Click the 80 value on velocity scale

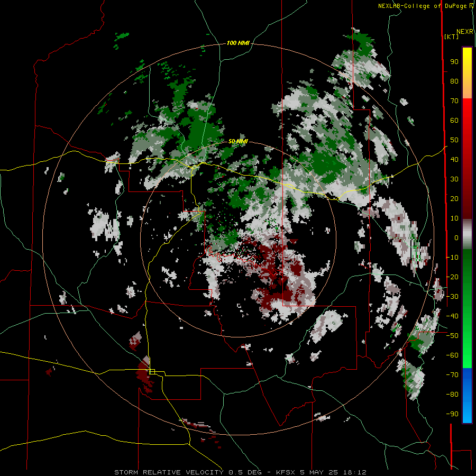454,81
